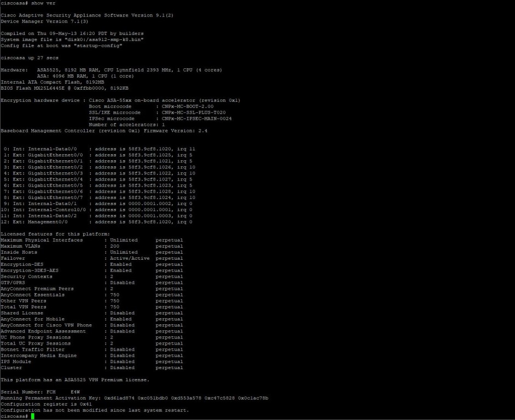The width and height of the screenshot is (515, 420).
Task: Select the "ciscoasa up 27 secs" uptime line
Action: [30, 58]
